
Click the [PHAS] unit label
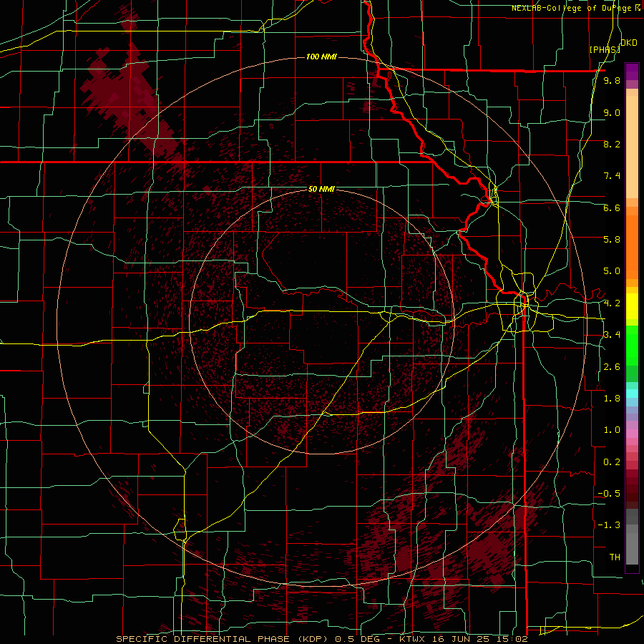click(x=604, y=49)
